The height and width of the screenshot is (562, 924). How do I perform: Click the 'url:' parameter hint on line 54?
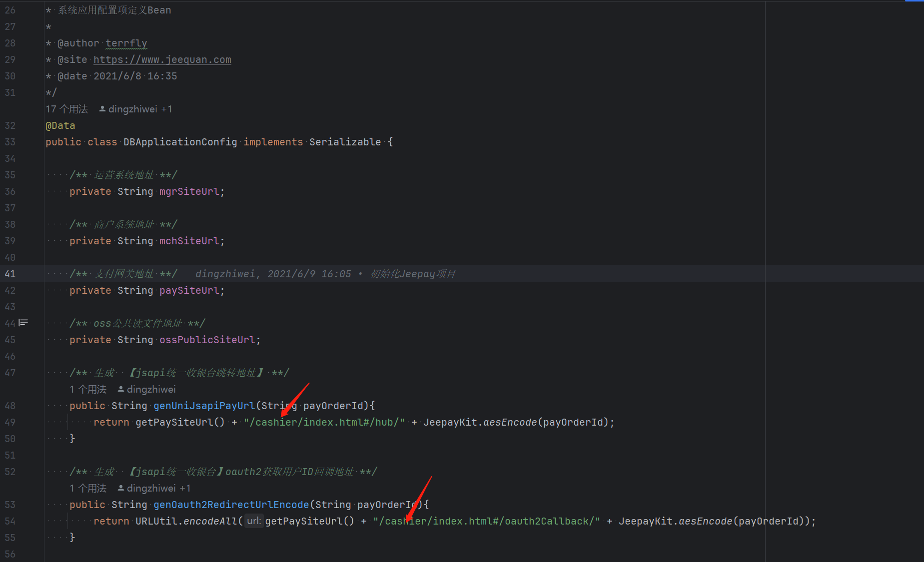tap(254, 521)
